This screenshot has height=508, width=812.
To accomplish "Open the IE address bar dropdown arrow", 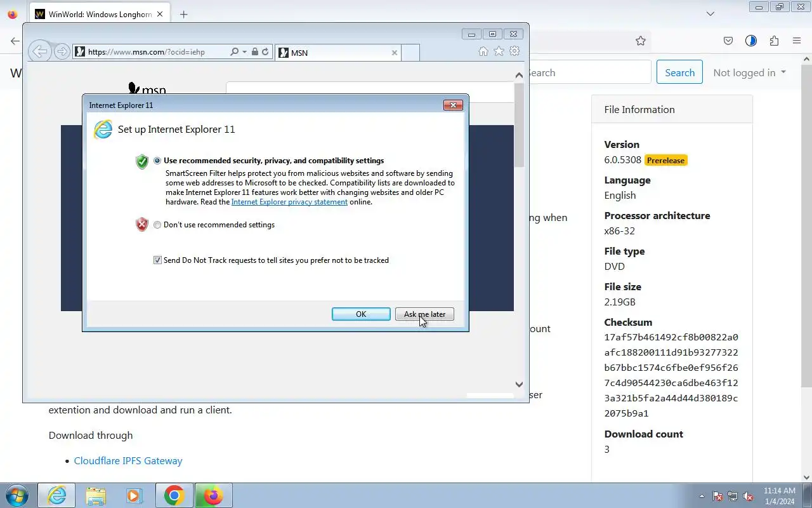I will (244, 52).
